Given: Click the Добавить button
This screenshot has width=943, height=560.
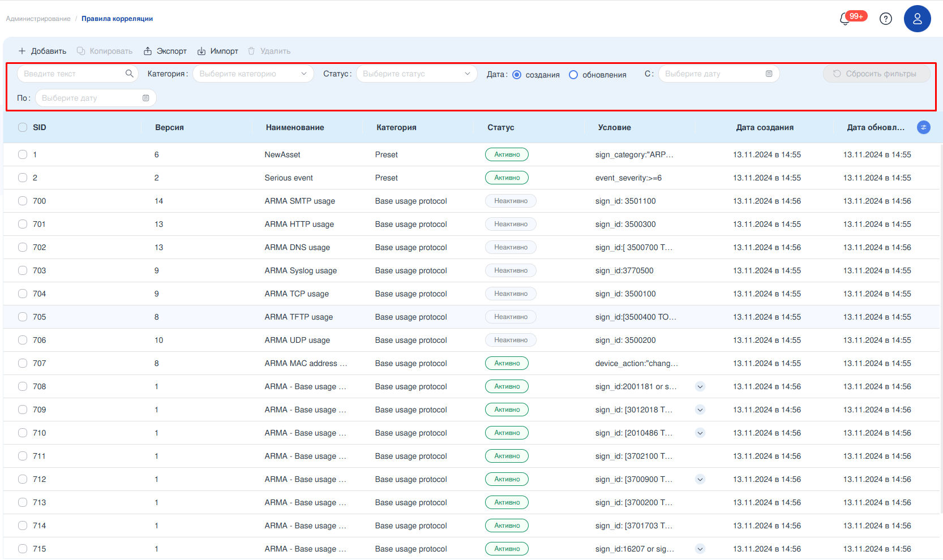Looking at the screenshot, I should click(x=42, y=51).
